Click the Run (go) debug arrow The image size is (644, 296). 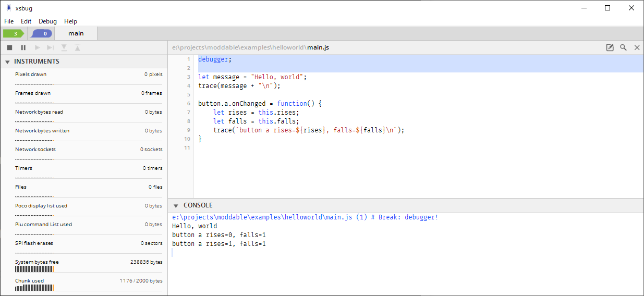(x=37, y=47)
